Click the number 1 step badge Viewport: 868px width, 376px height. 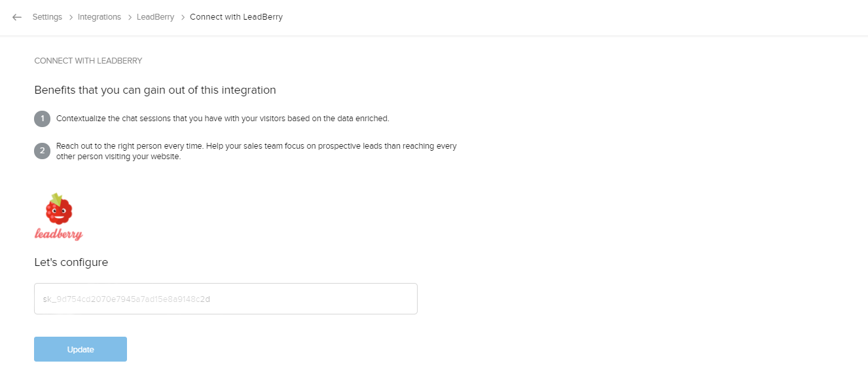point(42,119)
